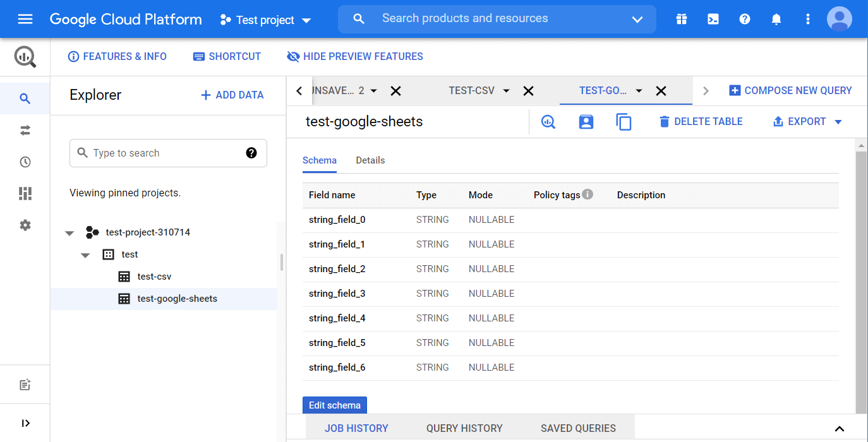The height and width of the screenshot is (442, 868).
Task: Open sharing permissions for the table
Action: click(586, 121)
